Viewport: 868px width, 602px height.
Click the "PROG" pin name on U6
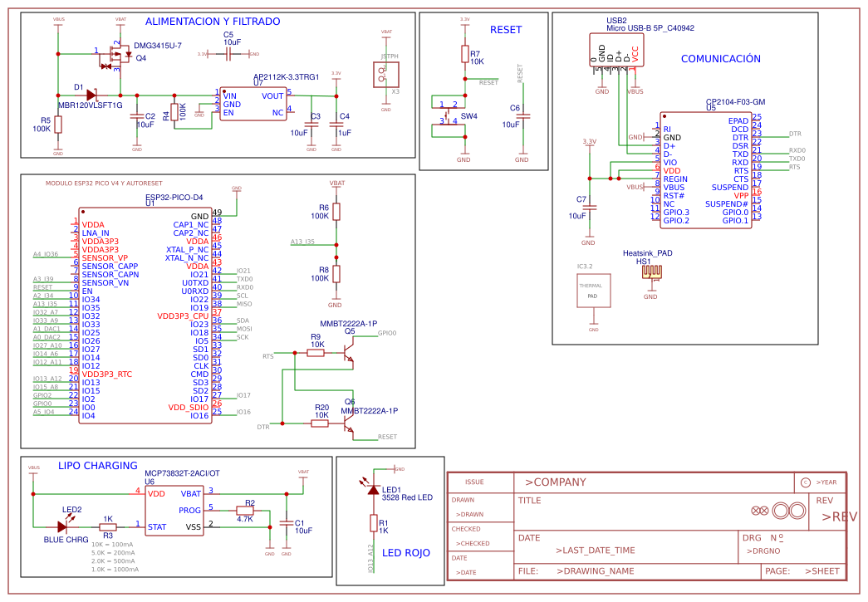pyautogui.click(x=189, y=510)
